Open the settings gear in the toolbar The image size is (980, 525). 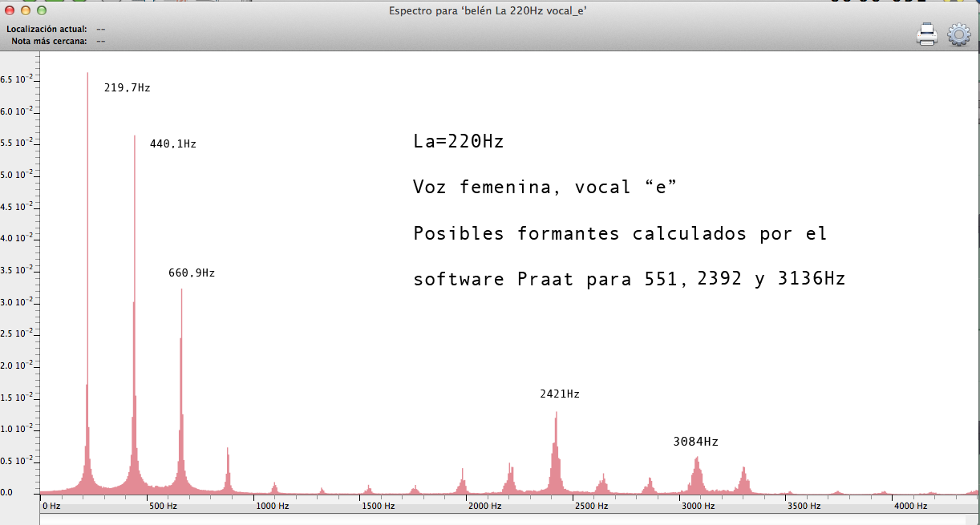pos(959,34)
